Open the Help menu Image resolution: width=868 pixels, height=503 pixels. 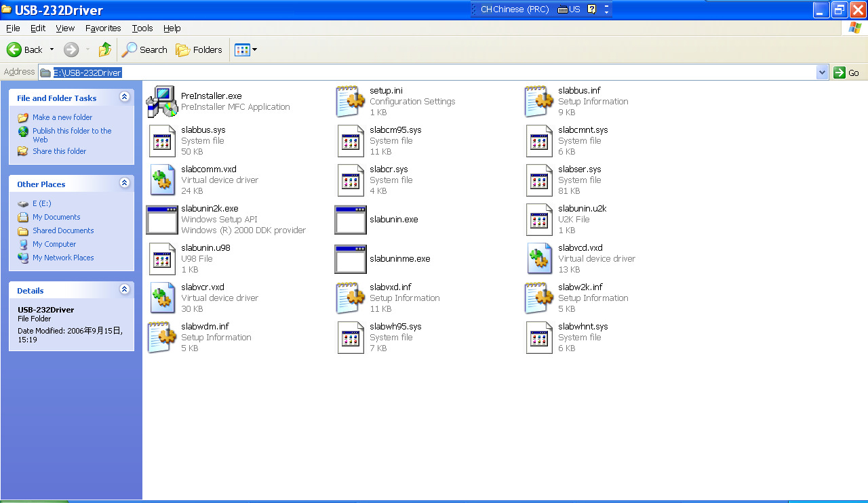172,28
